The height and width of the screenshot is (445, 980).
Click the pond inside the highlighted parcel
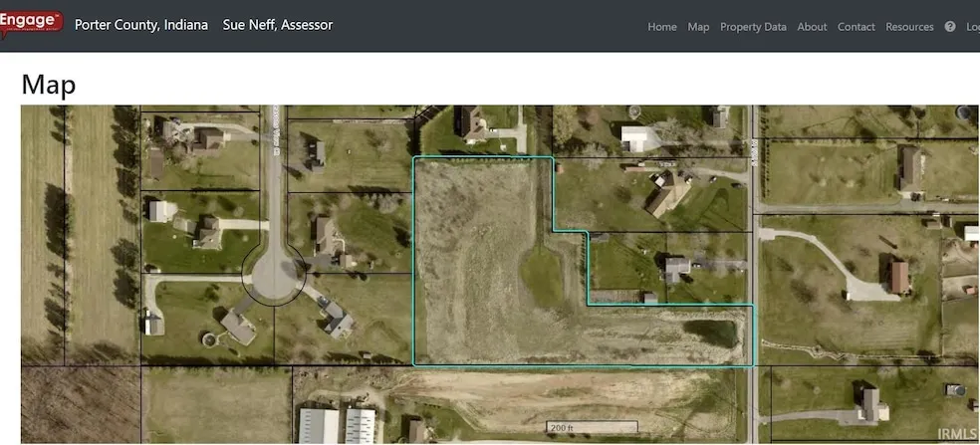pyautogui.click(x=711, y=333)
